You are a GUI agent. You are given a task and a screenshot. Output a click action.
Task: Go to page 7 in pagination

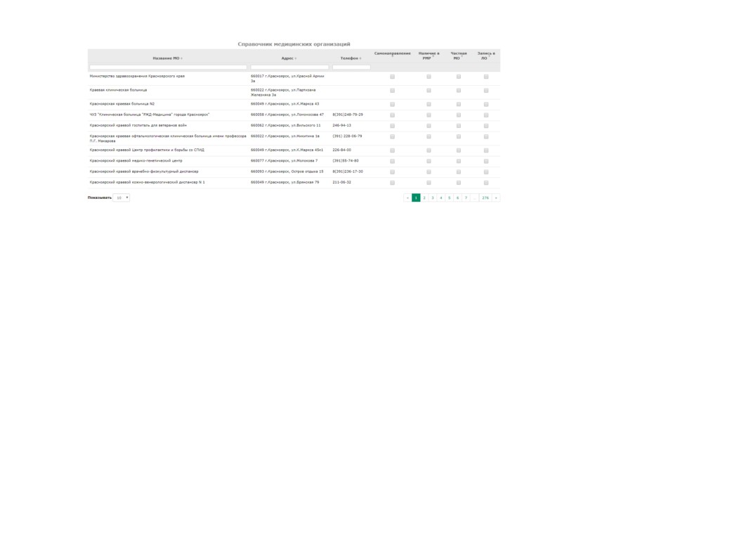point(466,198)
